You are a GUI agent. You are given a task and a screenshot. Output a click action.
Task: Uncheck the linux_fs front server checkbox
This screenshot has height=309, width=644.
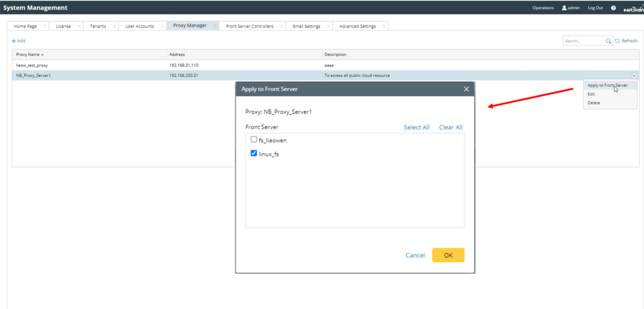tap(254, 154)
